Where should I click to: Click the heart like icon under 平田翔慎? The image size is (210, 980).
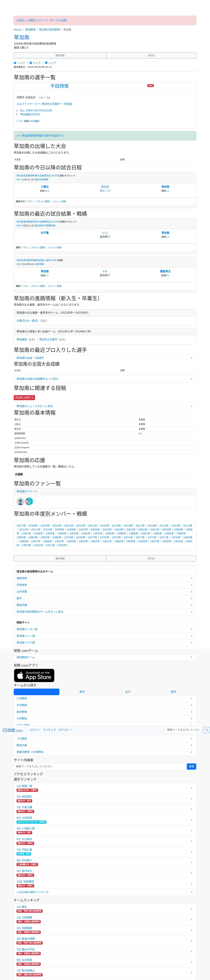click(17, 121)
